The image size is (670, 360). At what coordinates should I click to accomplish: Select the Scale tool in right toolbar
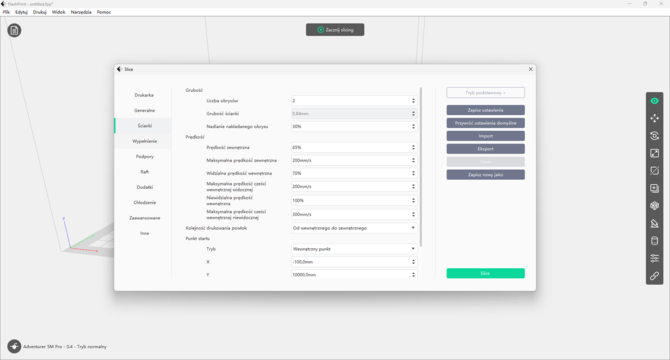point(654,153)
